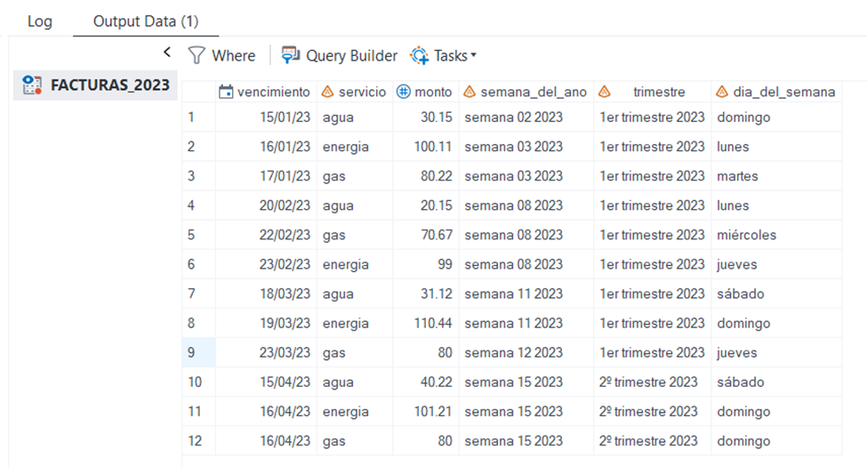Click the cell 17/01/23
This screenshot has width=867, height=467.
[x=266, y=176]
